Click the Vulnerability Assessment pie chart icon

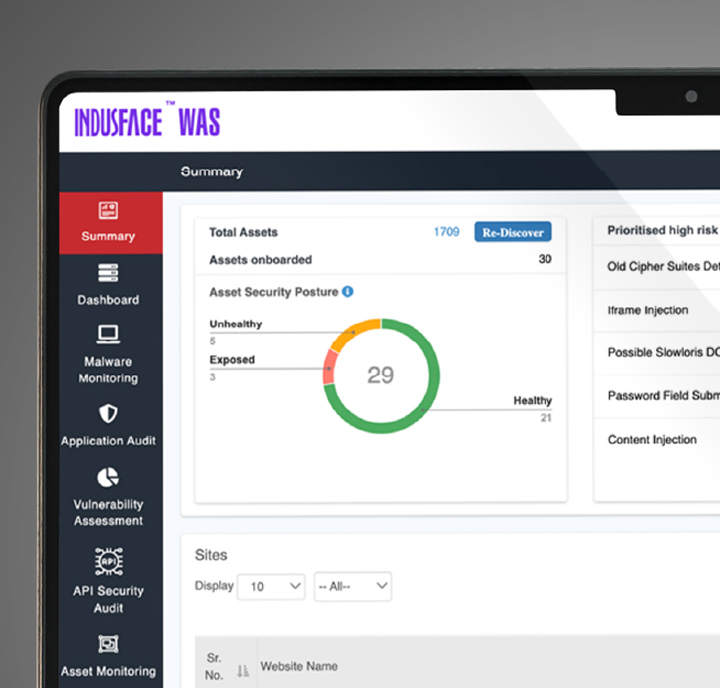coord(108,477)
